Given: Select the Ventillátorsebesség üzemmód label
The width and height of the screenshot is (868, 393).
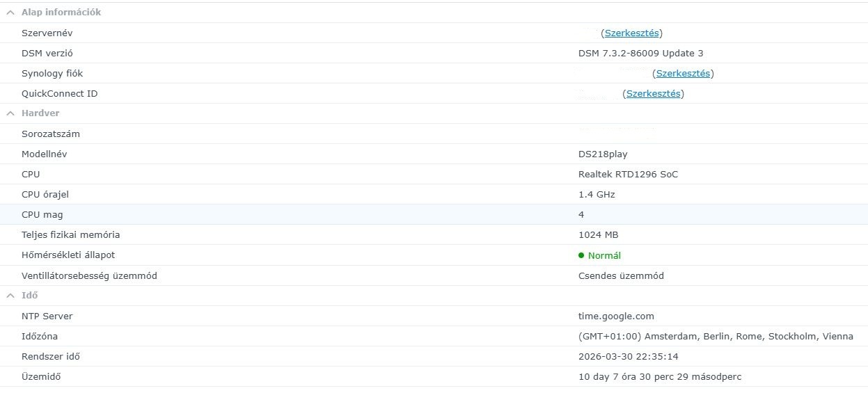Looking at the screenshot, I should click(x=89, y=275).
